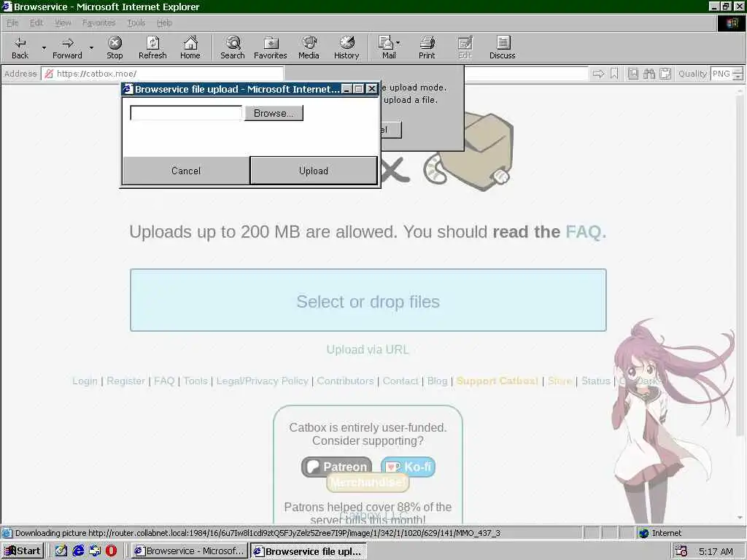Click the page's vertical scrollbar down arrow
747x560 pixels.
point(740,518)
